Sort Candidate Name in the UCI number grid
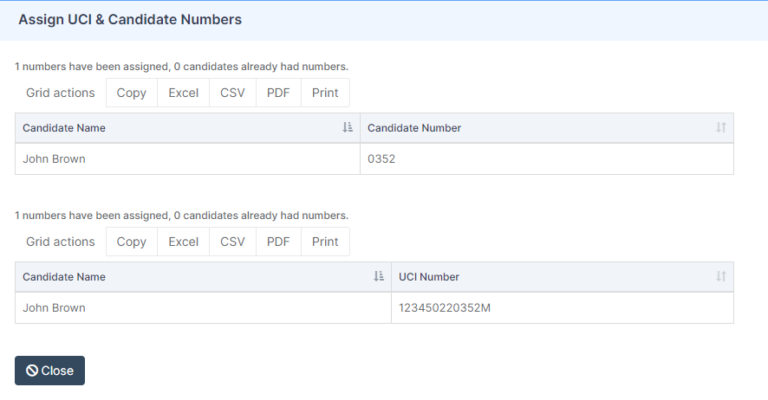This screenshot has height=400, width=768. coord(378,277)
